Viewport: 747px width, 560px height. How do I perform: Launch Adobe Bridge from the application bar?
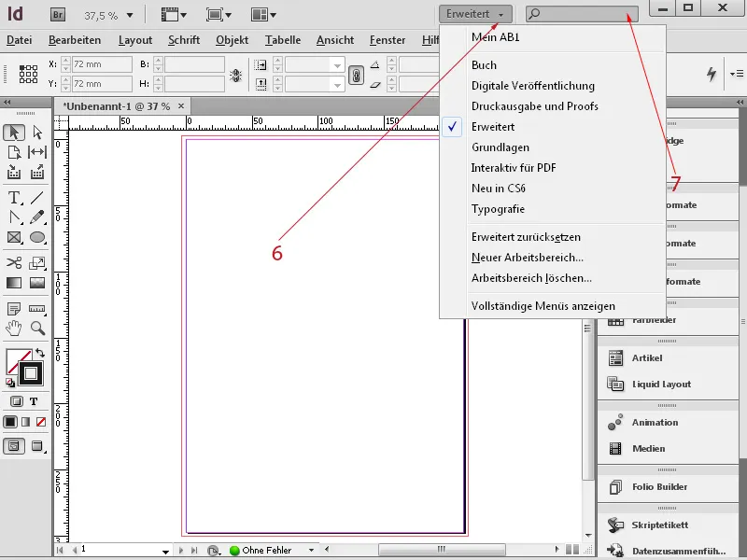tap(58, 14)
